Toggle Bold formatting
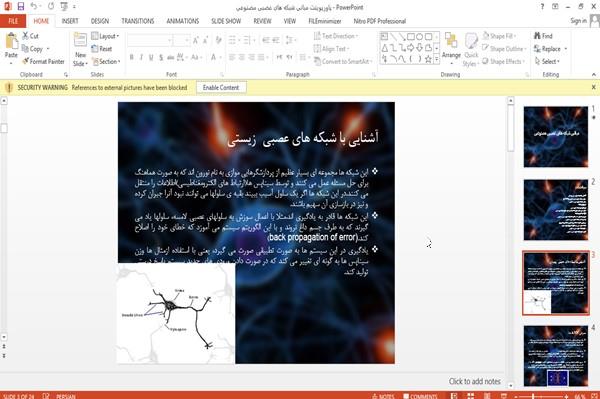 coord(132,57)
